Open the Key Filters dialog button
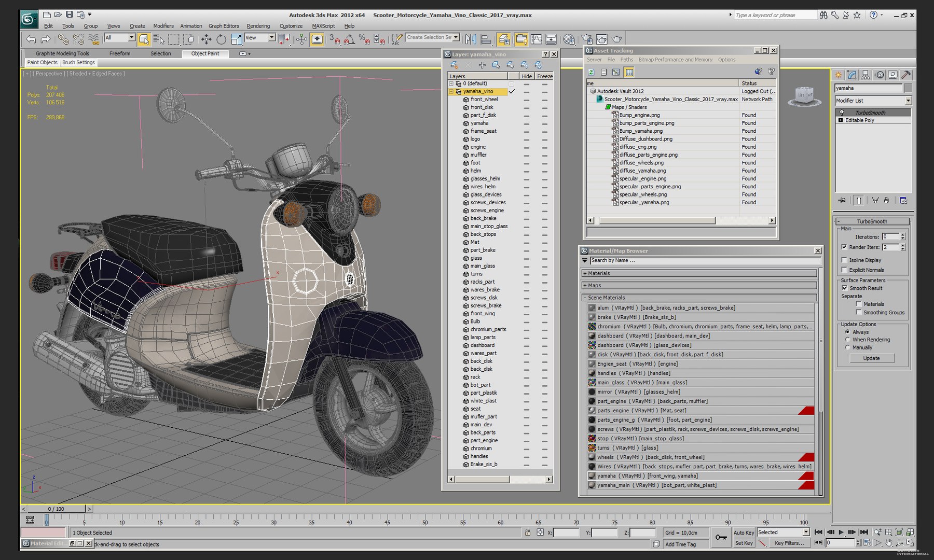Image resolution: width=934 pixels, height=560 pixels. pos(789,543)
